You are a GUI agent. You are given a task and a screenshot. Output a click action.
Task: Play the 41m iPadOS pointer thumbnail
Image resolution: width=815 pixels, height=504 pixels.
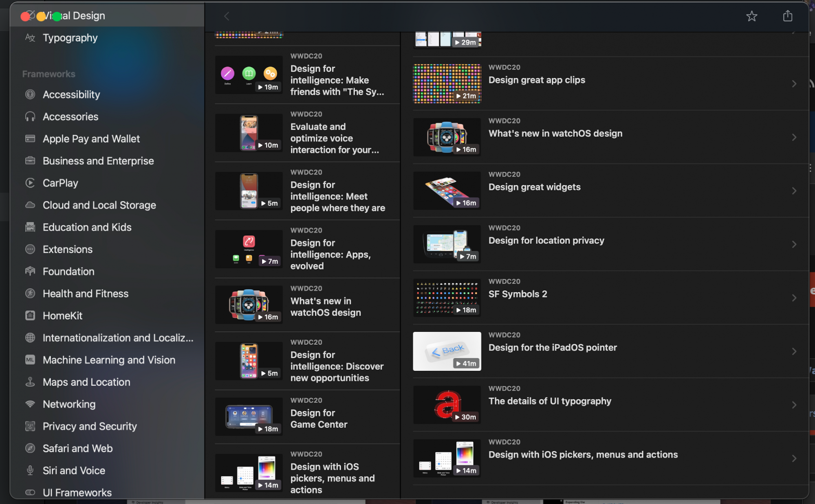tap(447, 351)
